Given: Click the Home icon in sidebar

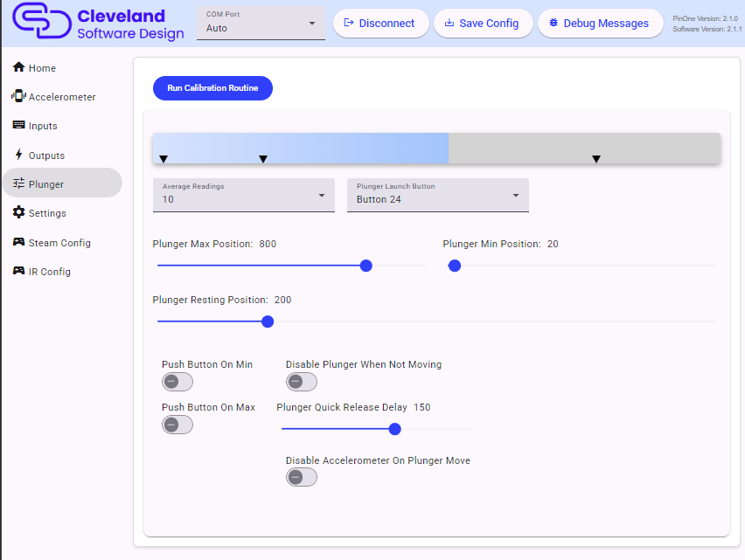Looking at the screenshot, I should 18,68.
